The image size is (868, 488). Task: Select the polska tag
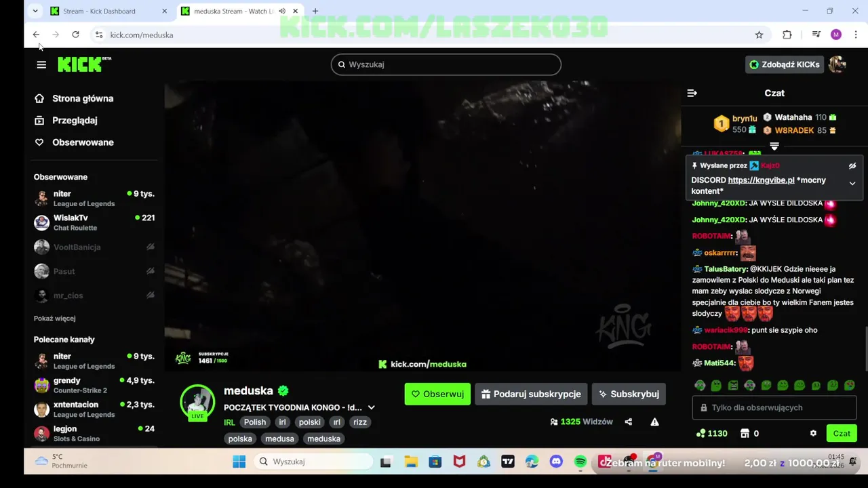[240, 439]
